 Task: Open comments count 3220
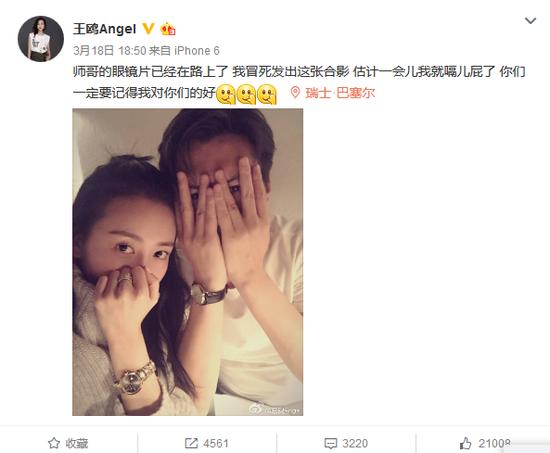click(355, 444)
